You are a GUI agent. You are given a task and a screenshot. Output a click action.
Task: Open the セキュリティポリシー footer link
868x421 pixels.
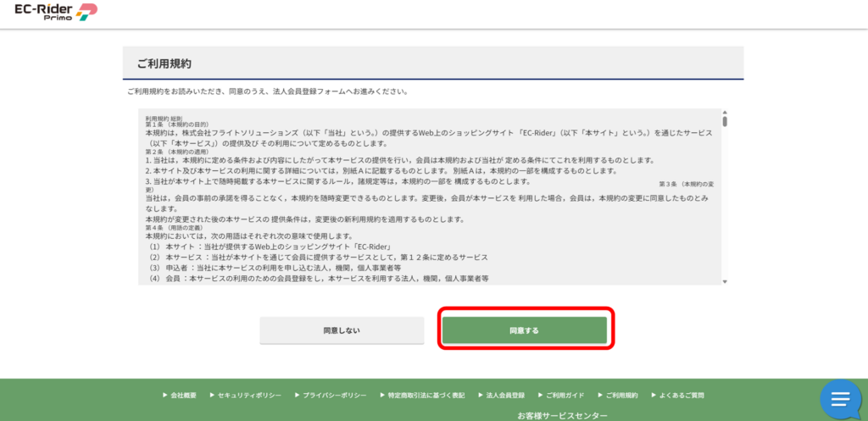244,396
